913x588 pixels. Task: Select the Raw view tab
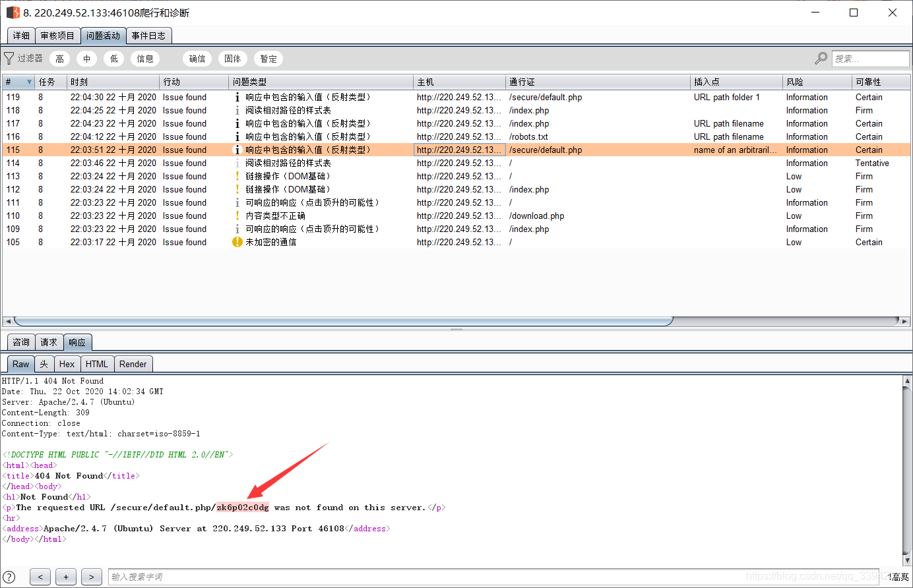[x=21, y=364]
